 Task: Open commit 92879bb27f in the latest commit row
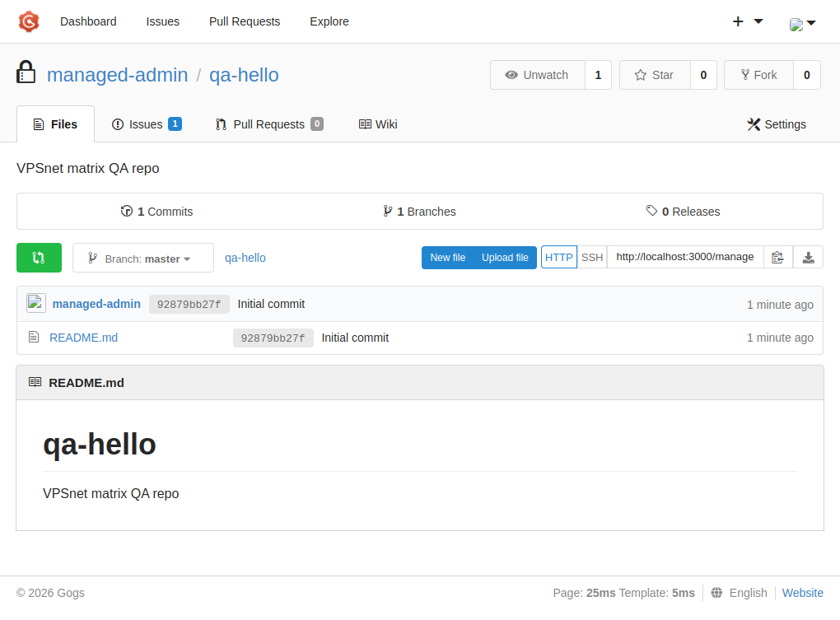click(x=189, y=304)
